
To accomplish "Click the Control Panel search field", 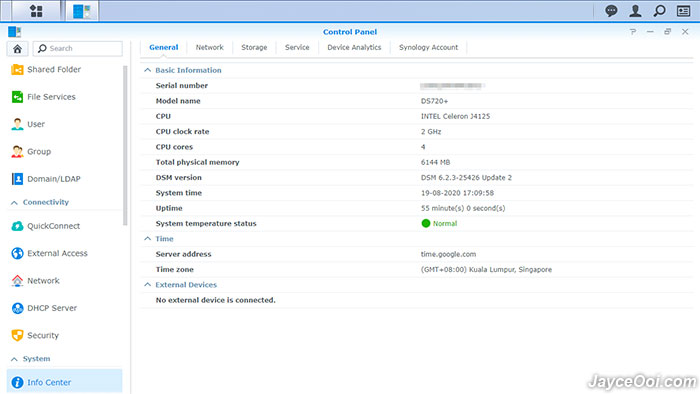I will 78,49.
